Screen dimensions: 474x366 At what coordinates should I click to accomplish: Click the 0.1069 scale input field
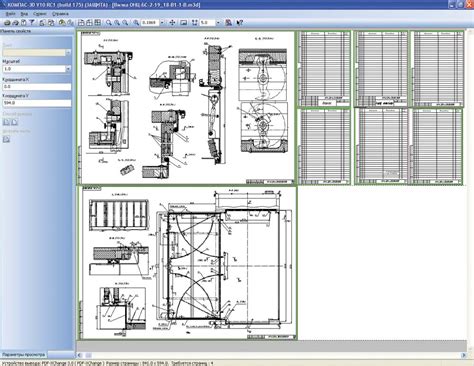pos(150,23)
